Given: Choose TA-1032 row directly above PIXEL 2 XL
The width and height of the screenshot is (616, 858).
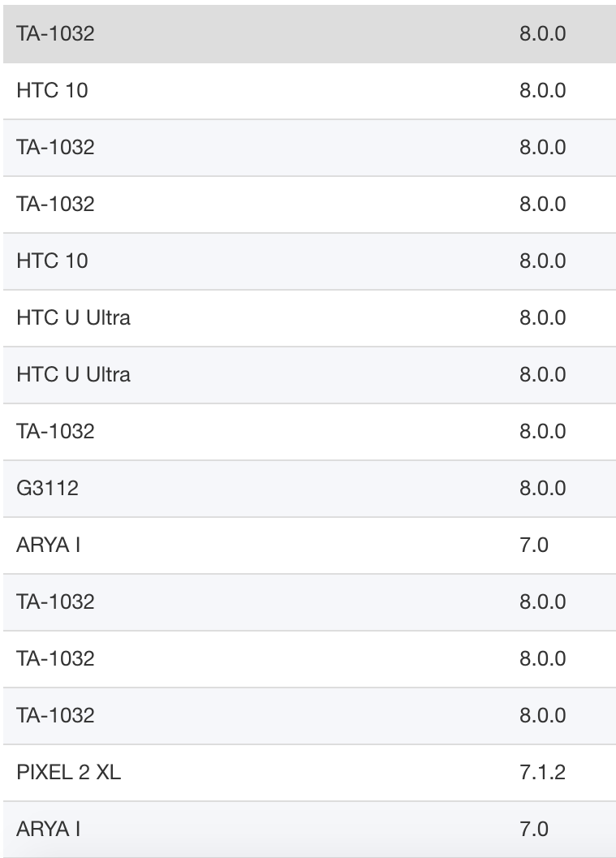Looking at the screenshot, I should pyautogui.click(x=310, y=716).
